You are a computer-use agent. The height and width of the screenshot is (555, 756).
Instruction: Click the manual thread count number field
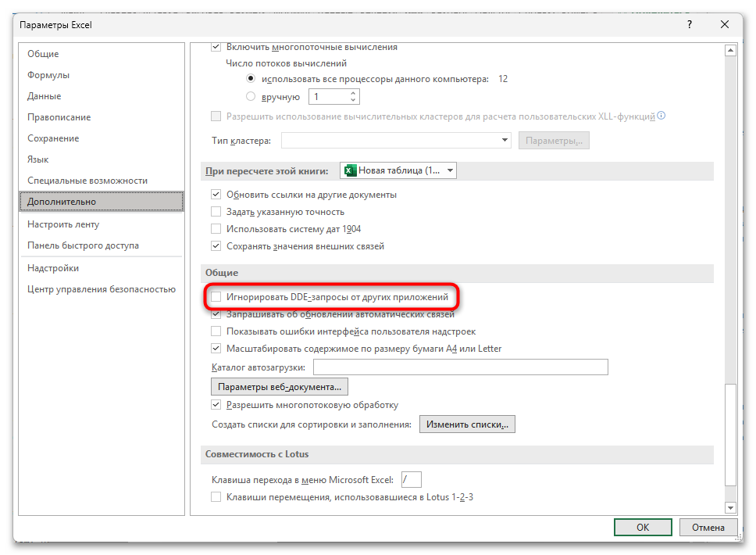(330, 96)
